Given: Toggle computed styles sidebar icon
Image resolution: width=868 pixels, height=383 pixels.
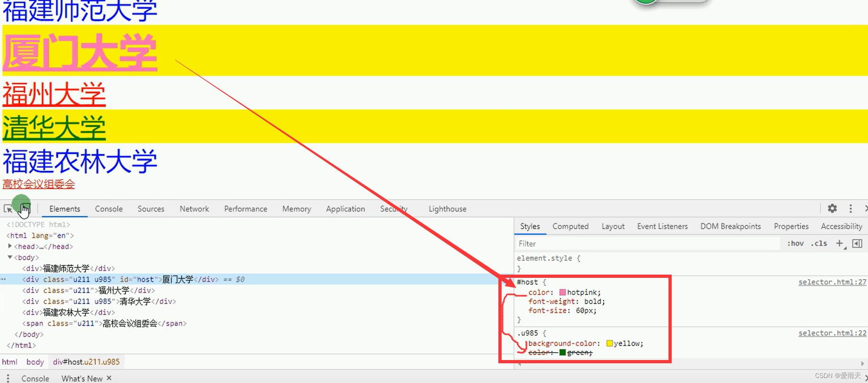Looking at the screenshot, I should [857, 243].
